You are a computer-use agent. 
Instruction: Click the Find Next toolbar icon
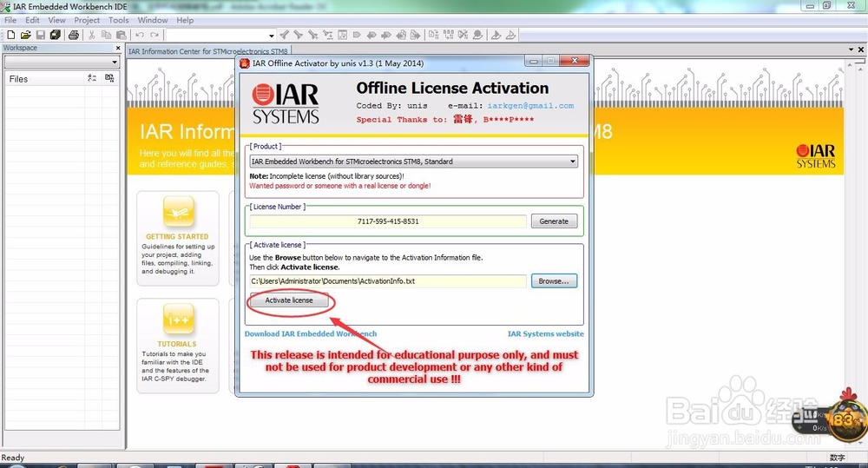(x=299, y=35)
